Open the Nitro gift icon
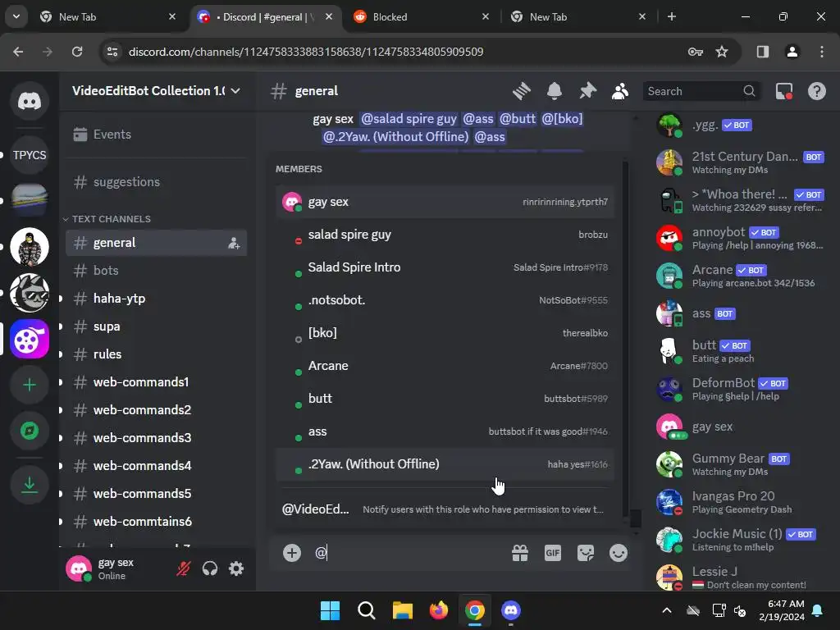840x630 pixels. click(x=520, y=553)
